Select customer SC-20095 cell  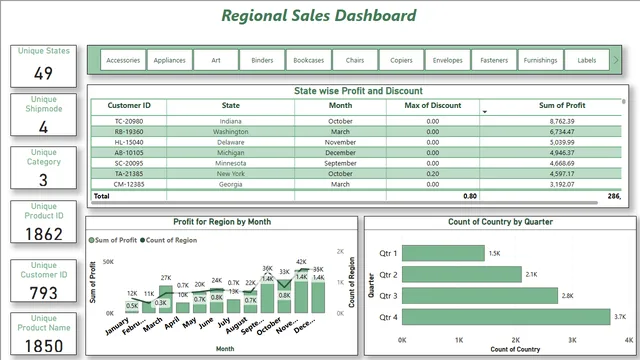coord(129,163)
